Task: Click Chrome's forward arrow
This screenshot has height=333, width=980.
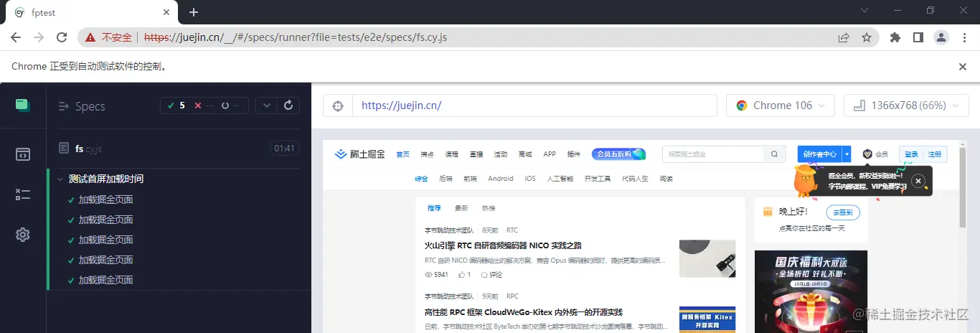Action: coord(39,37)
